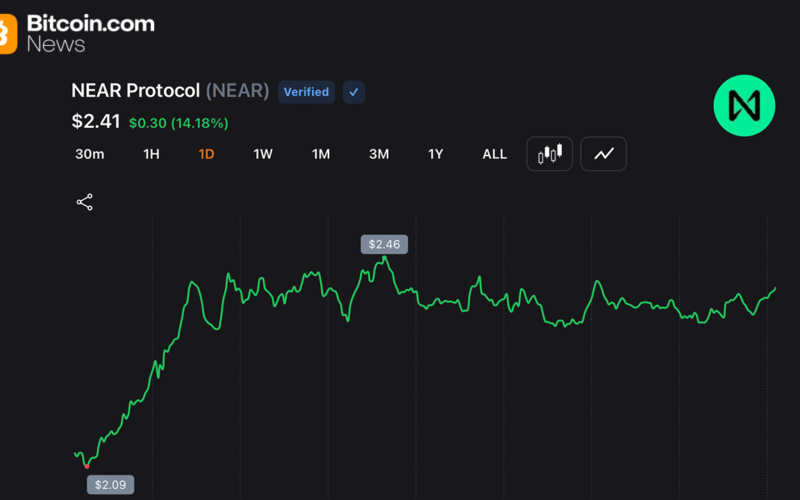Click the red low-point marker on chart

[87, 466]
